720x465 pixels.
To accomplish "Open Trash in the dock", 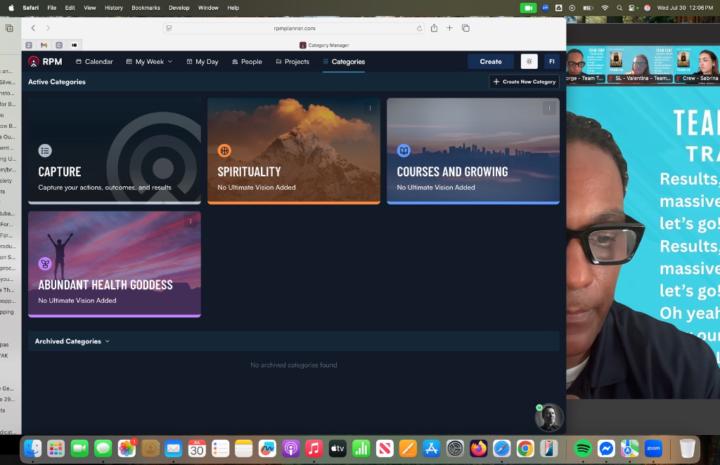I will [687, 448].
